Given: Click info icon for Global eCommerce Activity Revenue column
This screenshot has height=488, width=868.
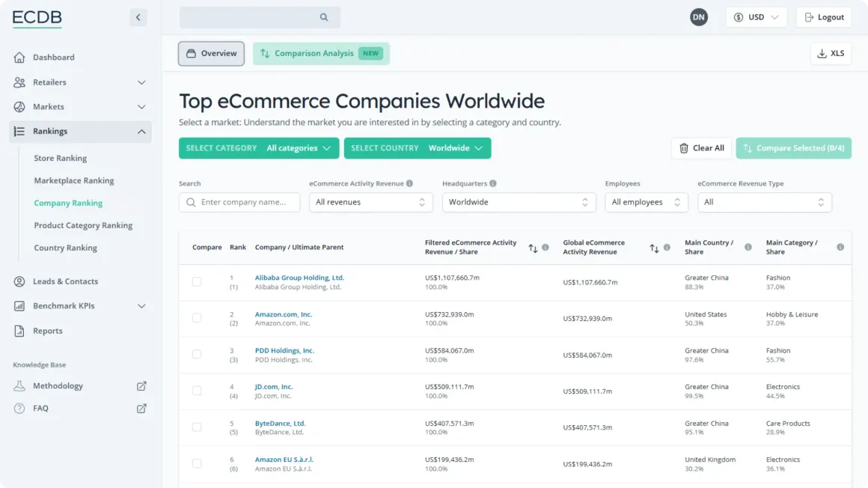Looking at the screenshot, I should point(667,248).
